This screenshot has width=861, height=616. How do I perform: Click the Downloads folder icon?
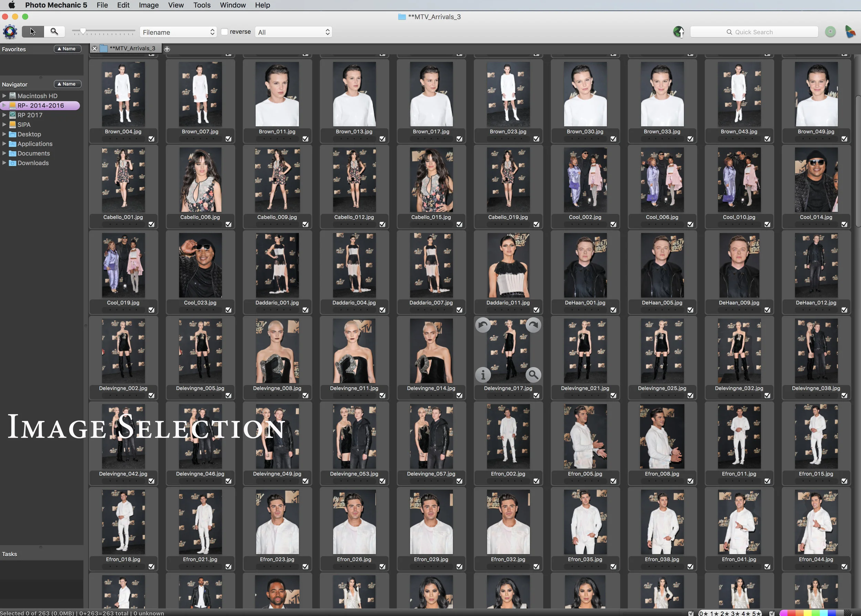pos(12,163)
